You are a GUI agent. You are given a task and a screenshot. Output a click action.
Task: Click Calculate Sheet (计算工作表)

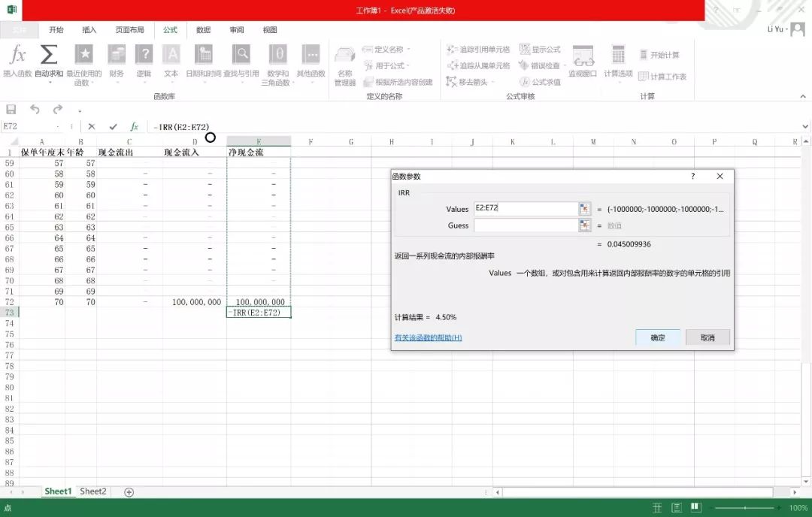662,77
